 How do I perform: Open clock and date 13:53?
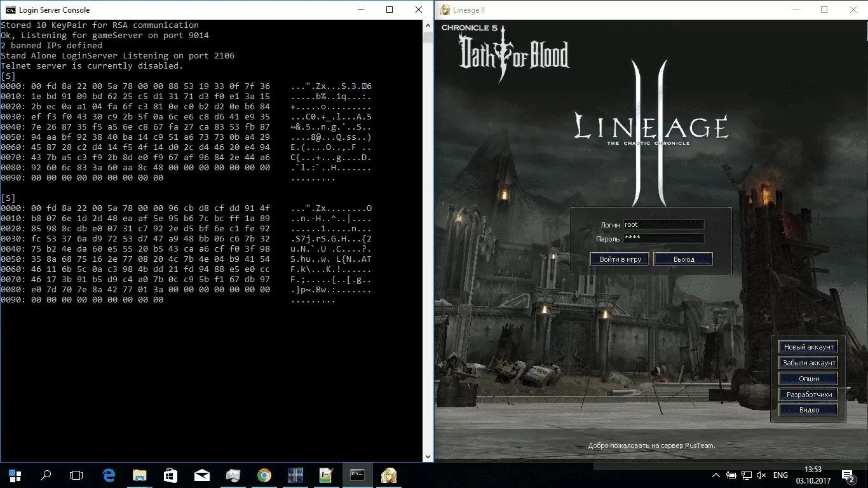813,475
